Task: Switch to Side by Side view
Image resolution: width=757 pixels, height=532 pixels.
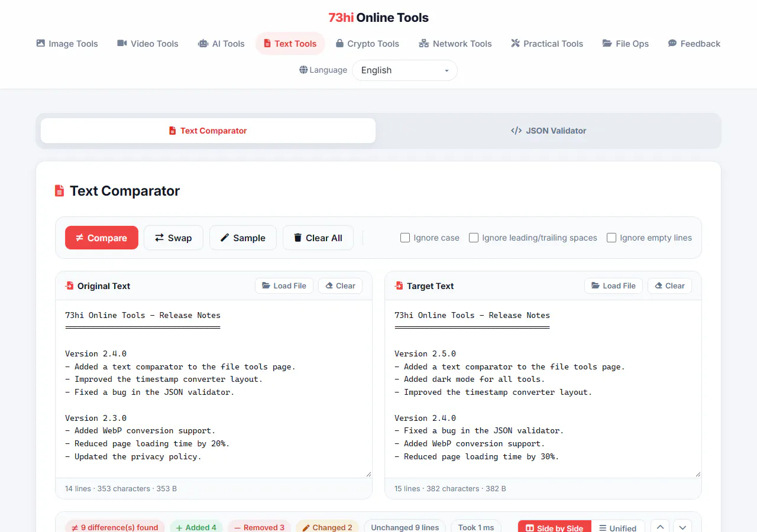Action: point(555,527)
